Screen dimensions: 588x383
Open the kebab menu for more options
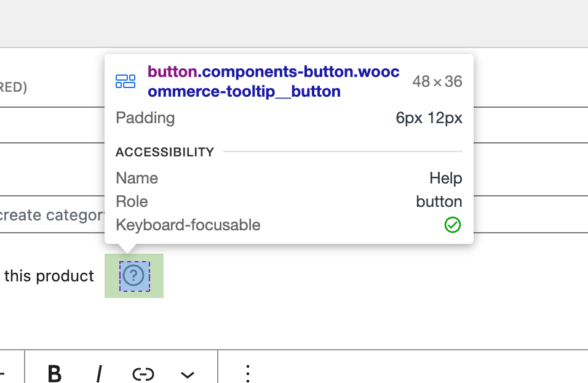(247, 374)
